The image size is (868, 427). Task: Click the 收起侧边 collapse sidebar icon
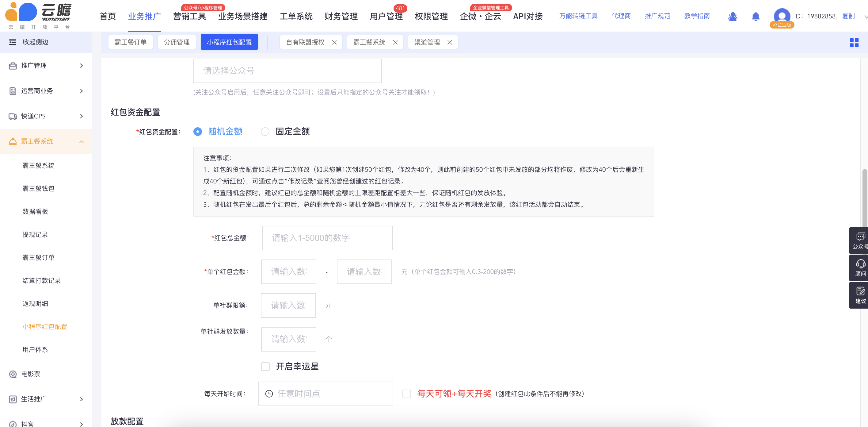[x=13, y=42]
